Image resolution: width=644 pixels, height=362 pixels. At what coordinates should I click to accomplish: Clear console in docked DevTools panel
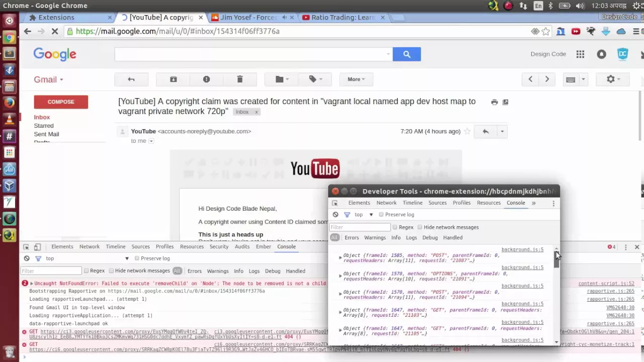[x=27, y=258]
